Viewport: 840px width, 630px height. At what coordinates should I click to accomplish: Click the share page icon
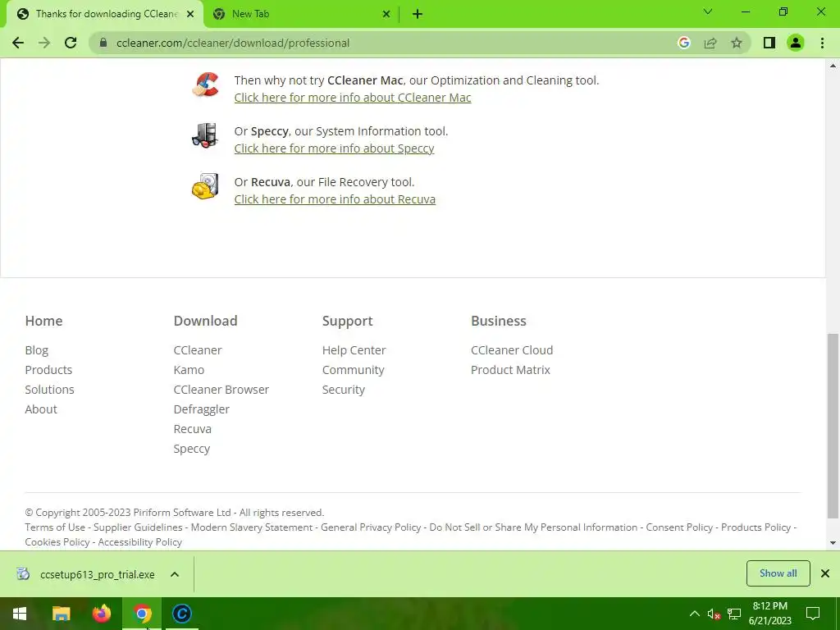tap(710, 43)
